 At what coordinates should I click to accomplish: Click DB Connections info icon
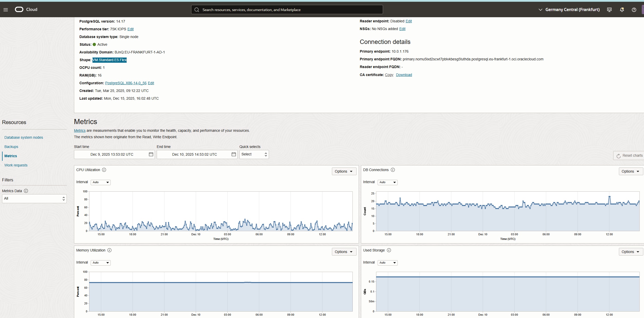tap(393, 170)
